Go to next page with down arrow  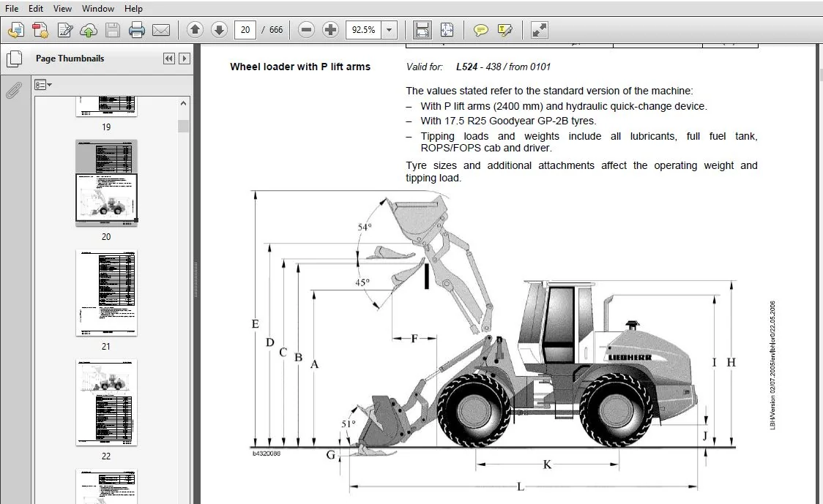219,30
